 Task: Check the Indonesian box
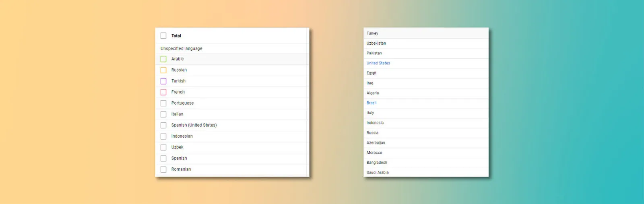pyautogui.click(x=163, y=136)
